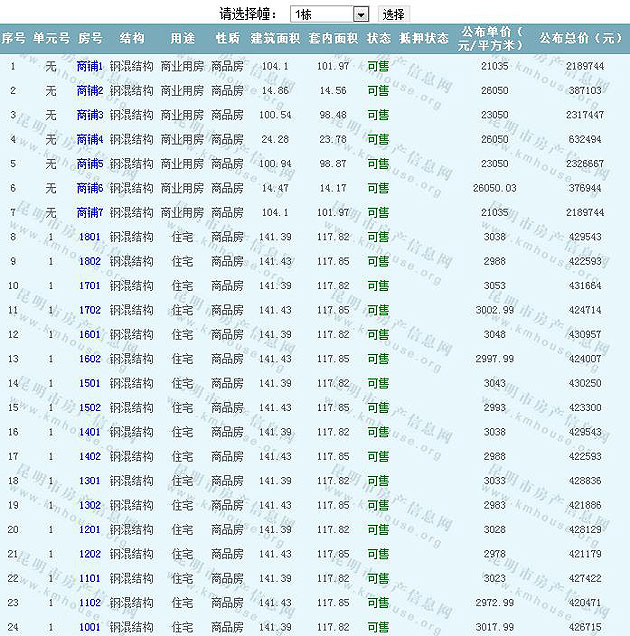
Task: Open room link 商铺7
Action: [90, 212]
